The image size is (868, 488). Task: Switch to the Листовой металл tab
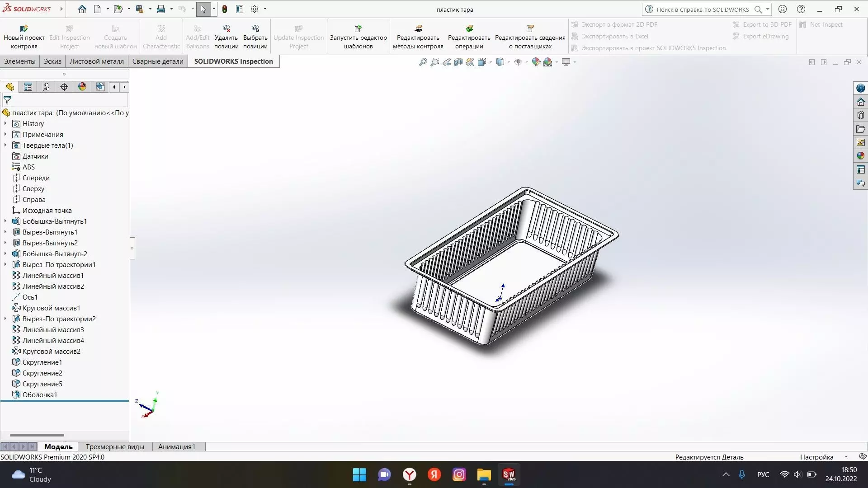[x=96, y=61]
